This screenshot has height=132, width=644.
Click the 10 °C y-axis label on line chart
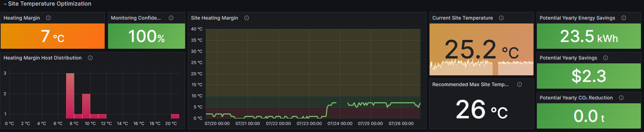pyautogui.click(x=197, y=96)
